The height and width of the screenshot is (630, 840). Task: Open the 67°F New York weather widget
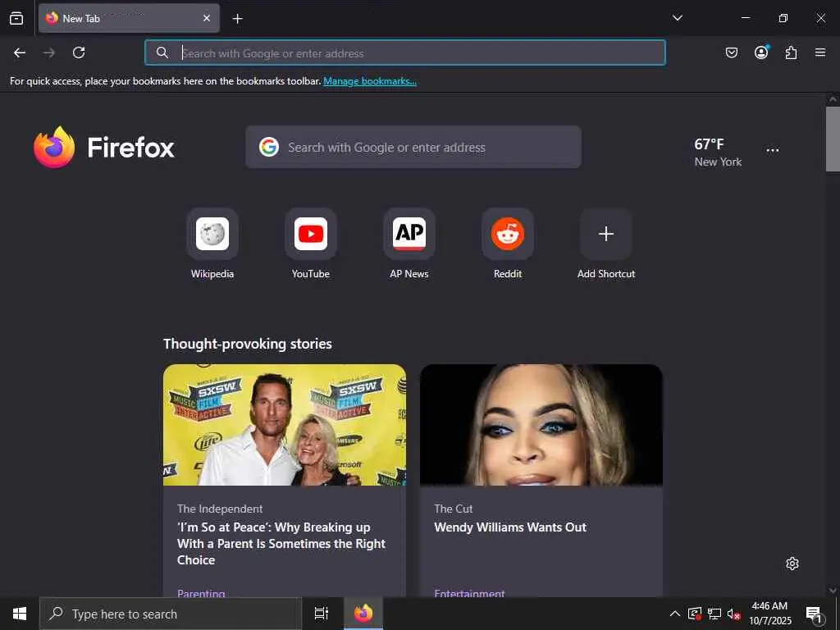(718, 152)
